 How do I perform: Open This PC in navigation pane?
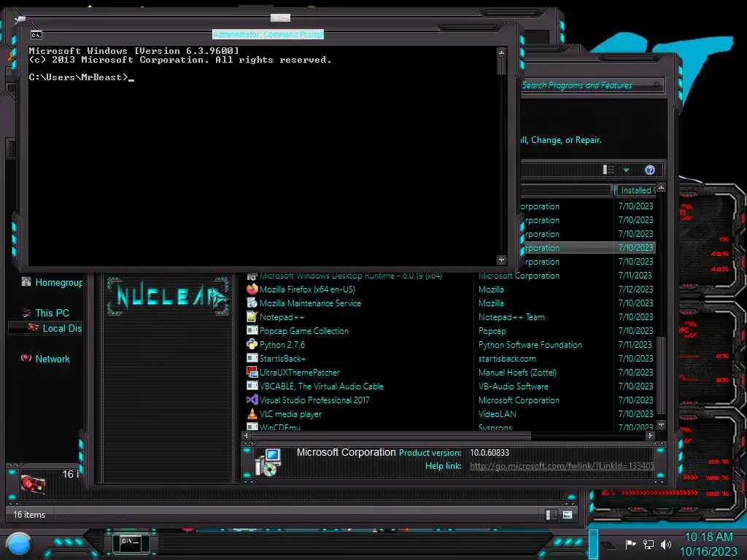(x=52, y=313)
